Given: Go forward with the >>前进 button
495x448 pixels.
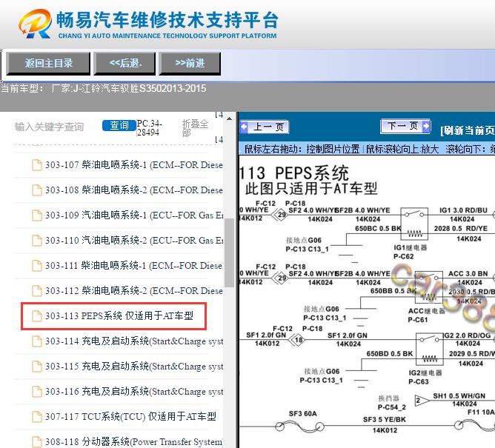Looking at the screenshot, I should tap(190, 64).
